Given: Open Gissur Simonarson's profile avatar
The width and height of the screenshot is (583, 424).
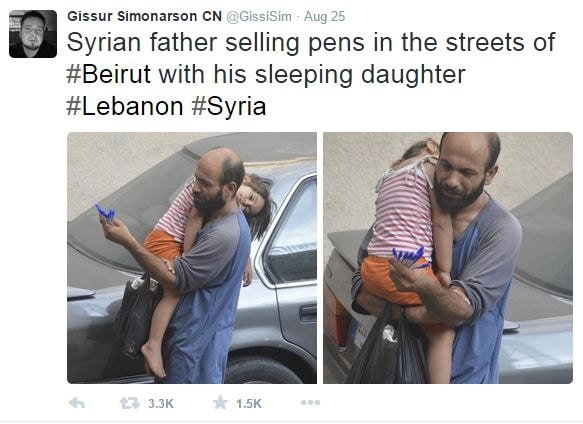Looking at the screenshot, I should click(x=33, y=34).
